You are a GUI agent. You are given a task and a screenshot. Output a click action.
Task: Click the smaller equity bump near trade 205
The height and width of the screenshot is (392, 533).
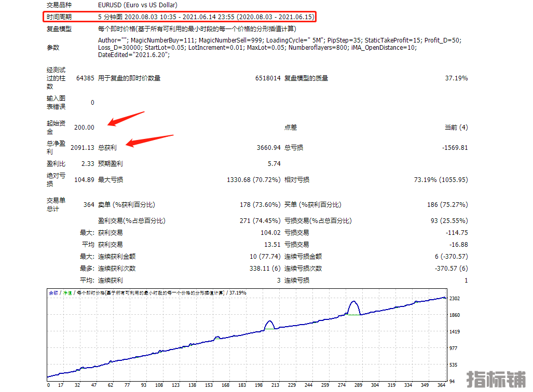pyautogui.click(x=269, y=323)
